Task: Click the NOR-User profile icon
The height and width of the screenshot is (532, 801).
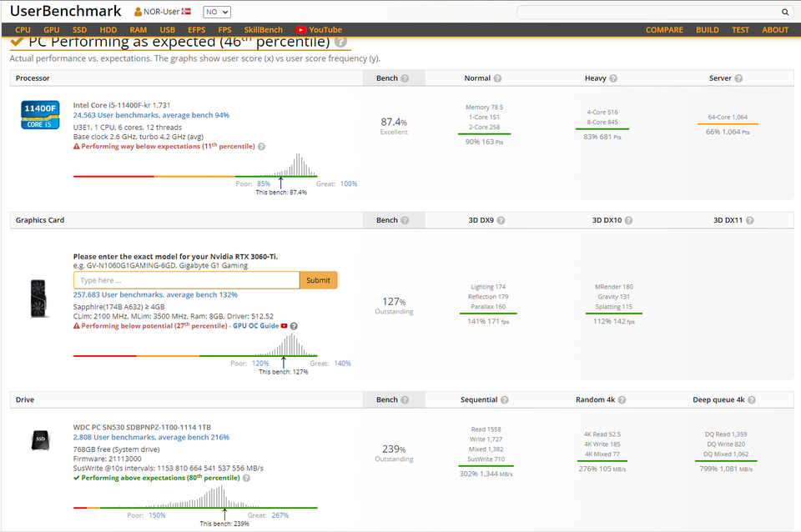Action: pos(138,12)
